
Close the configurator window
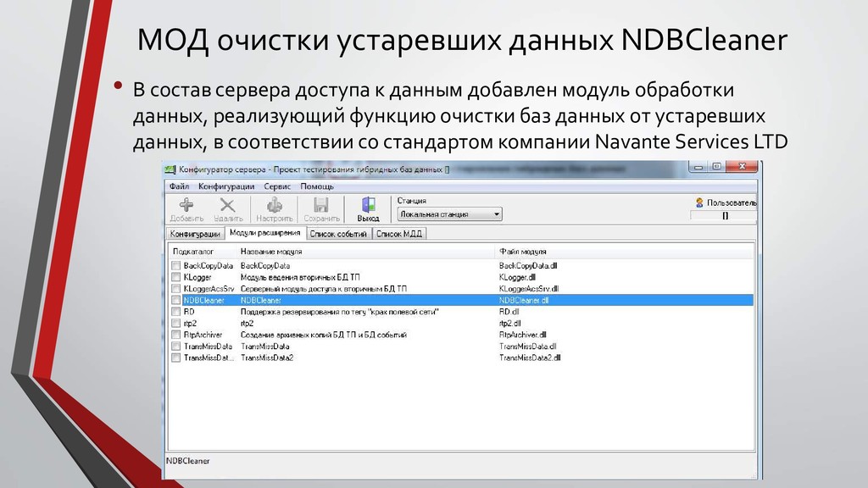coord(742,167)
